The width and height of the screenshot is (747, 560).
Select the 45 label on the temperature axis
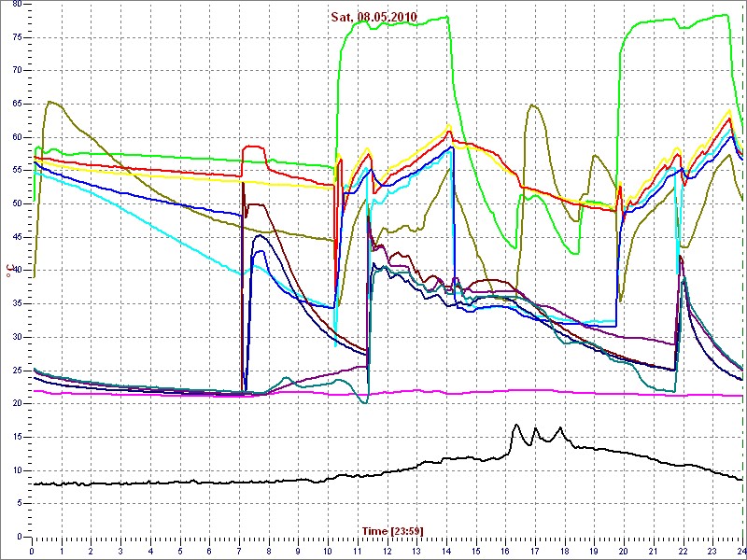[x=16, y=238]
